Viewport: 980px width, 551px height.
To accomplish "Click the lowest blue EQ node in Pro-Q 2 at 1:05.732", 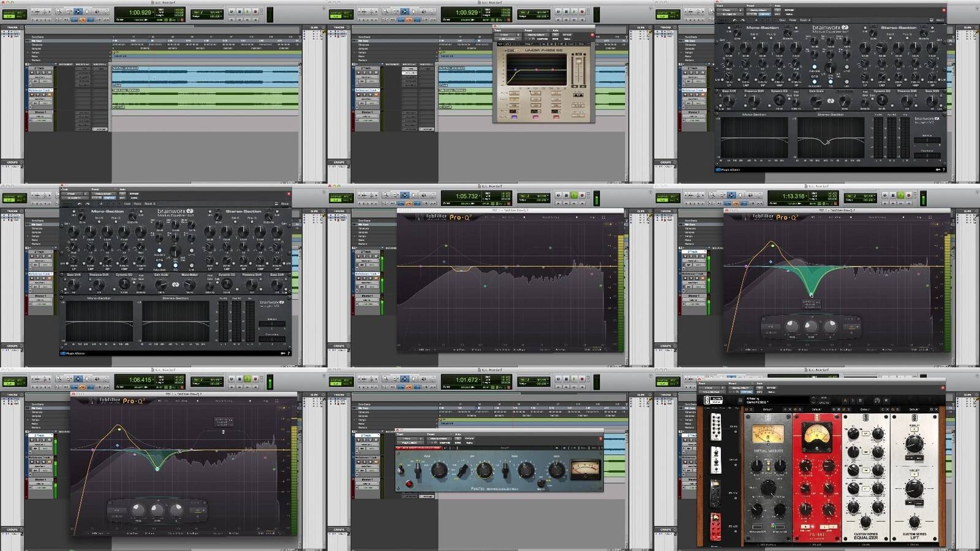I will (485, 286).
